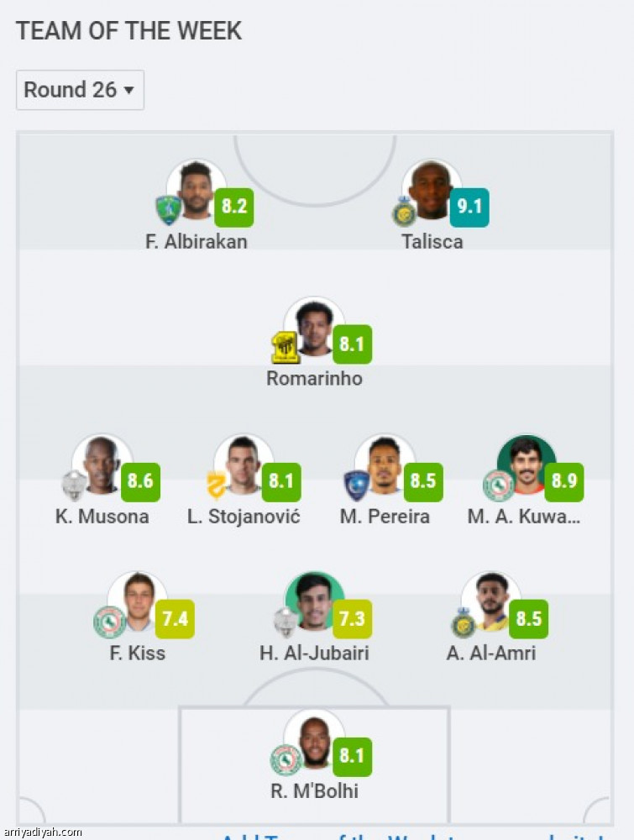
Task: Click the club badge beside F. Albirakan
Action: [x=168, y=210]
